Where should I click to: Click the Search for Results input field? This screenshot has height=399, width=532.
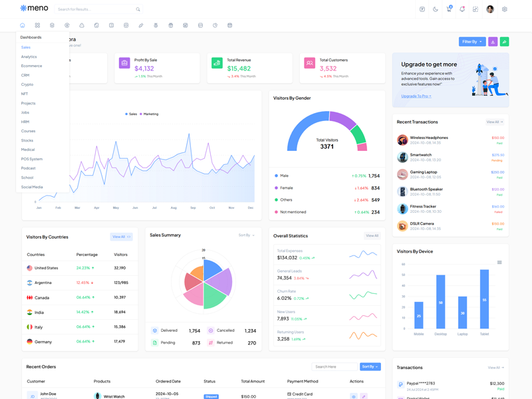pyautogui.click(x=93, y=9)
